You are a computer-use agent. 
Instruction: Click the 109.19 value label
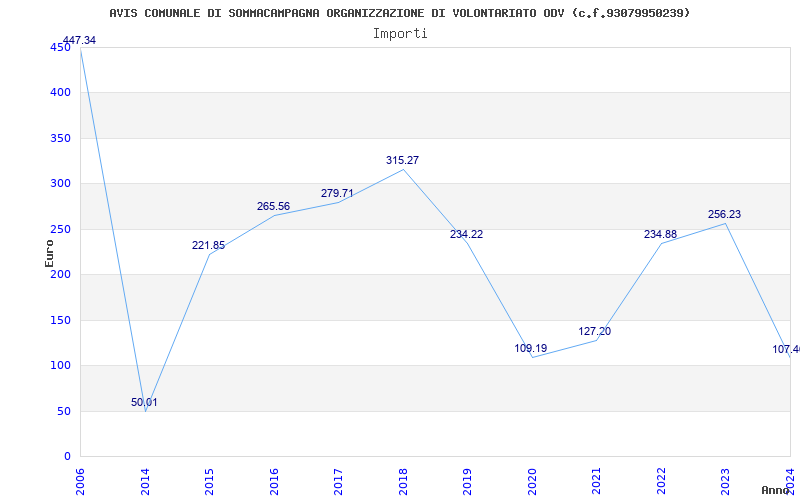(x=531, y=348)
